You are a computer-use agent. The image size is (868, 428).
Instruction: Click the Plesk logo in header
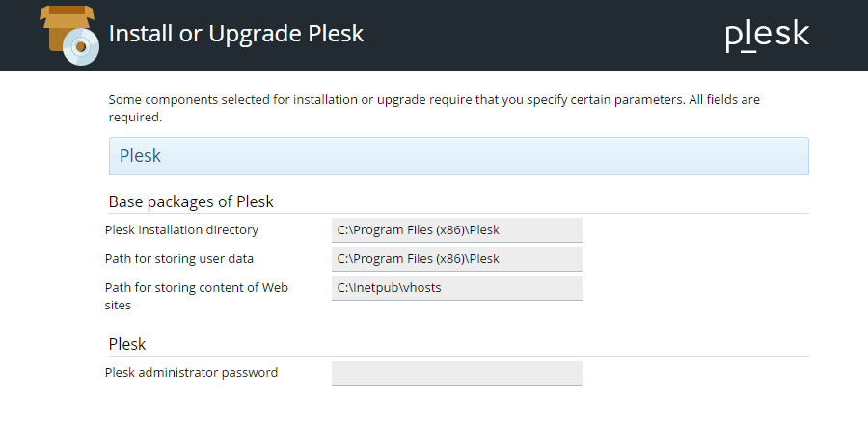click(x=767, y=35)
